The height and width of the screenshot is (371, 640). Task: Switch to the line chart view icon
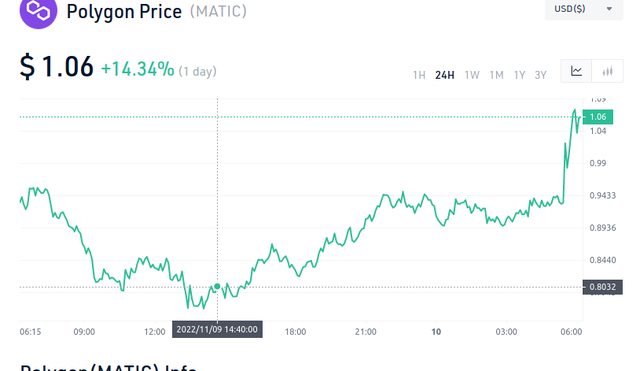(576, 71)
